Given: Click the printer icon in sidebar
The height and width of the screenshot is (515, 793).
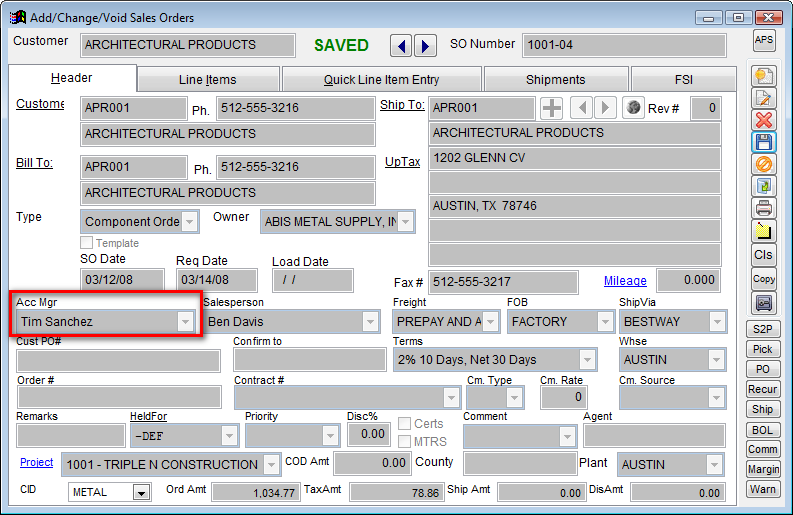Looking at the screenshot, I should (x=764, y=208).
